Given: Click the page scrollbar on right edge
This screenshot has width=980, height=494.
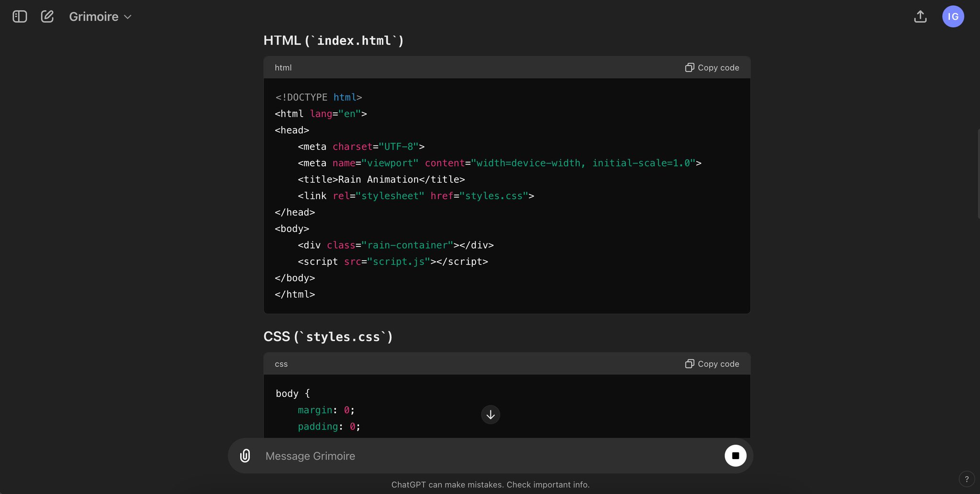Looking at the screenshot, I should pyautogui.click(x=978, y=174).
